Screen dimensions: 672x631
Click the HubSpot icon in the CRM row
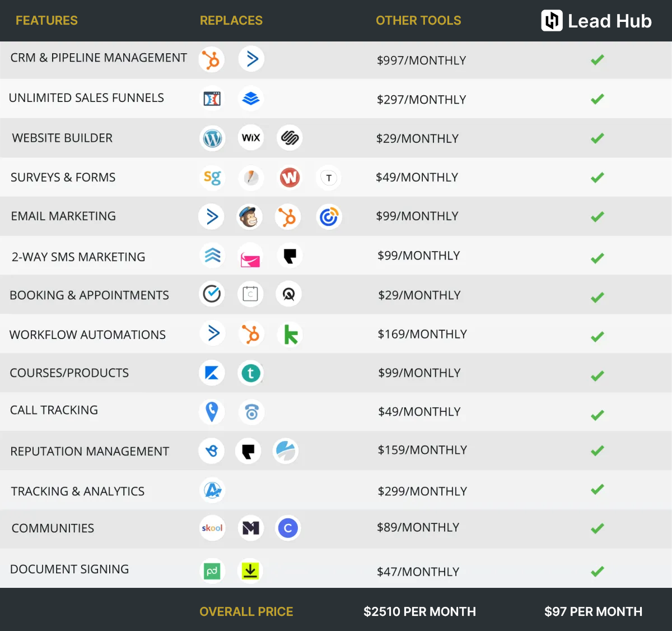click(212, 59)
